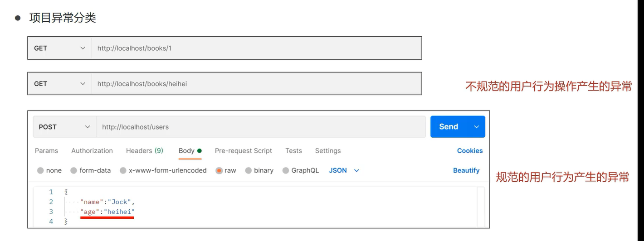This screenshot has width=644, height=241.
Task: Open the Tests tab
Action: click(x=293, y=151)
